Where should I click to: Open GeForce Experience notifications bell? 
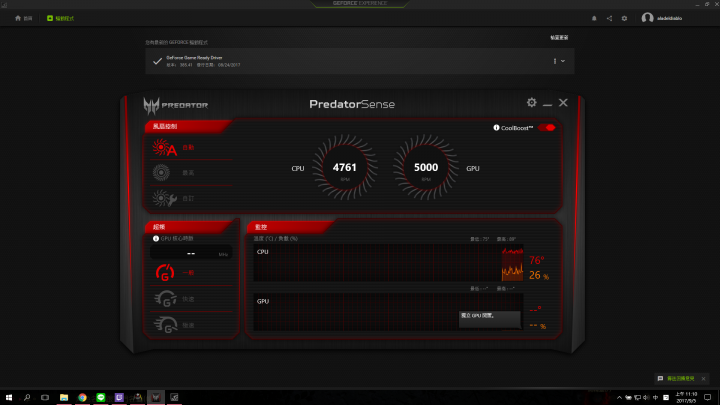tap(594, 18)
